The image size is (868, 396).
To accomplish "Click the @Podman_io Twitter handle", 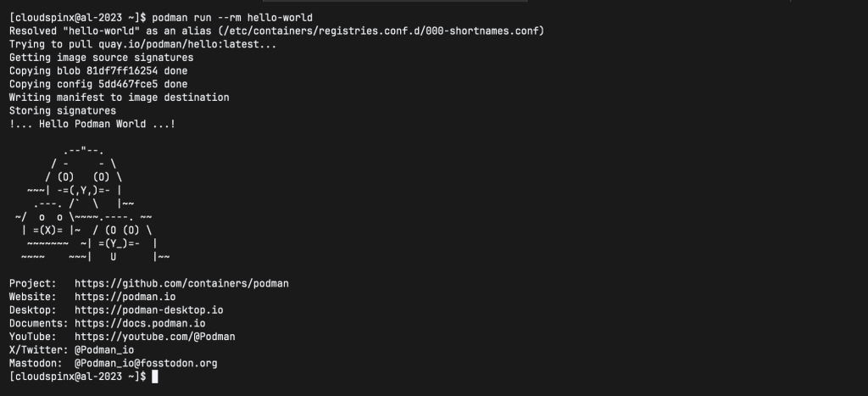I will pos(104,349).
